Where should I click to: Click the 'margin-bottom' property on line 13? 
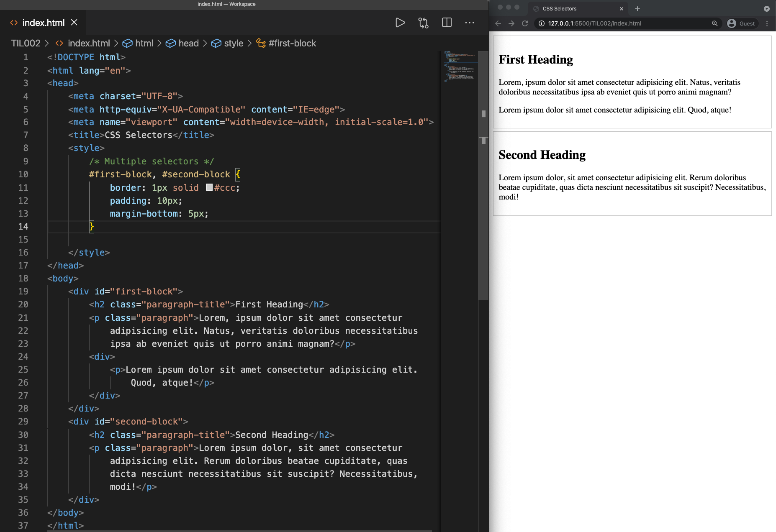point(144,214)
